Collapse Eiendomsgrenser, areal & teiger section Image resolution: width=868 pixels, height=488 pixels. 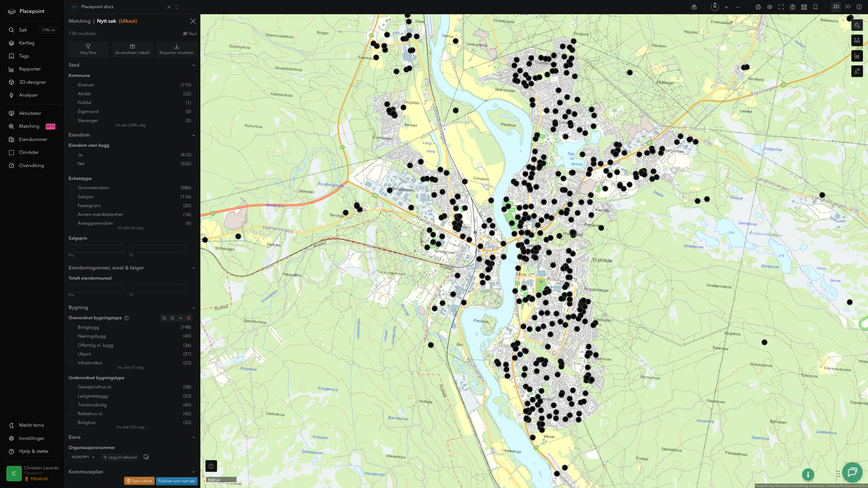tap(194, 268)
